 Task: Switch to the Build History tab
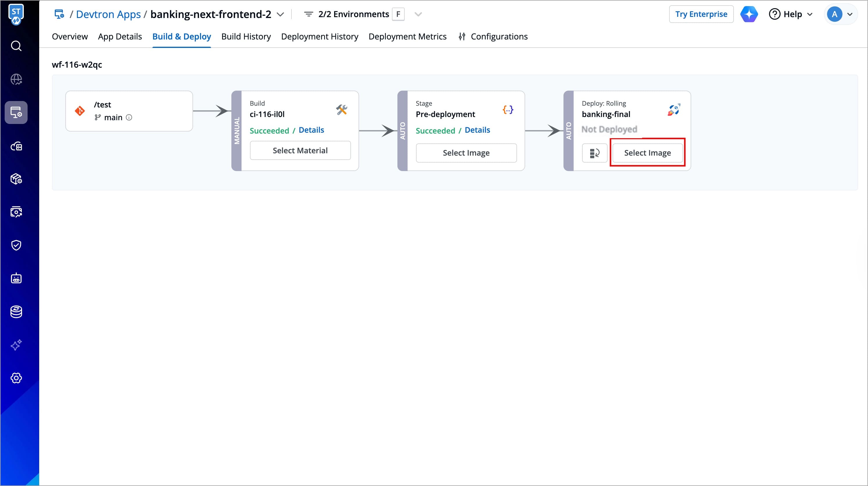246,36
